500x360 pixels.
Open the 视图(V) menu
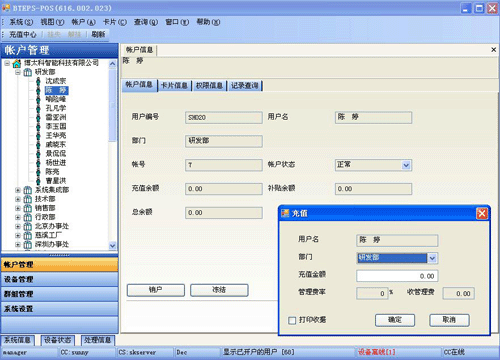52,22
